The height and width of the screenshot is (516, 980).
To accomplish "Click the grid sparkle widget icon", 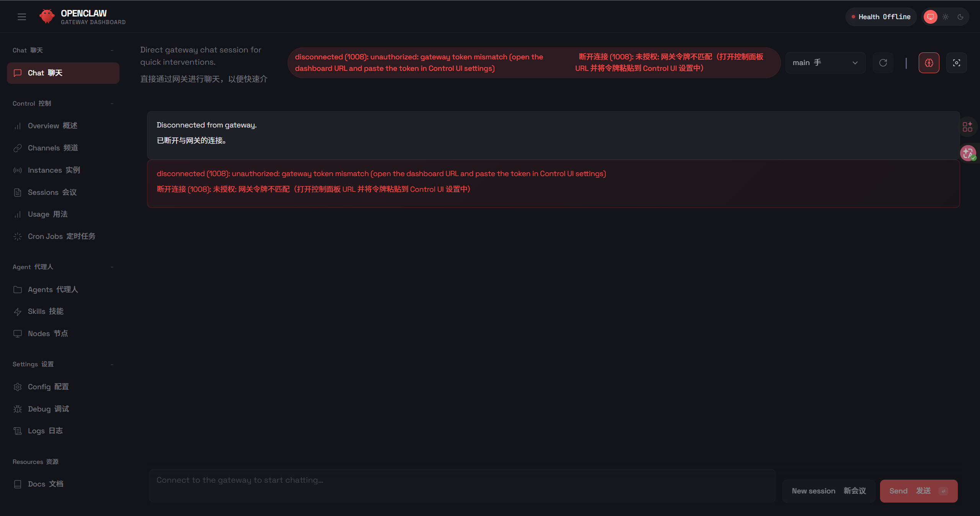I will click(967, 127).
